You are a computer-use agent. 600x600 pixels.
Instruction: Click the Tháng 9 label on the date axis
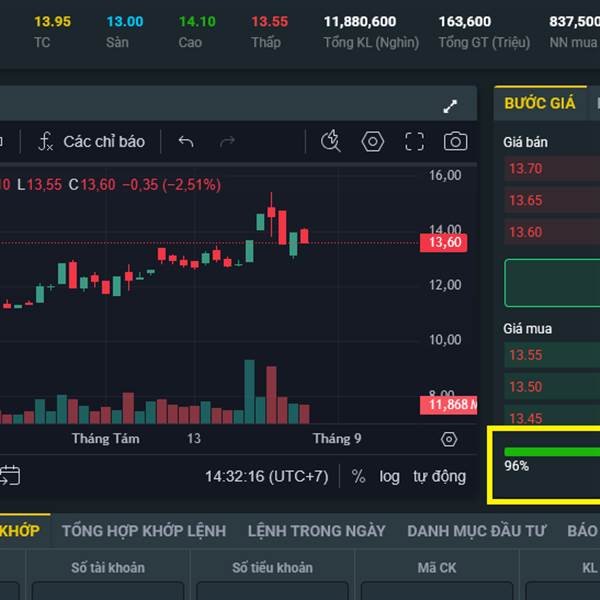coord(337,439)
